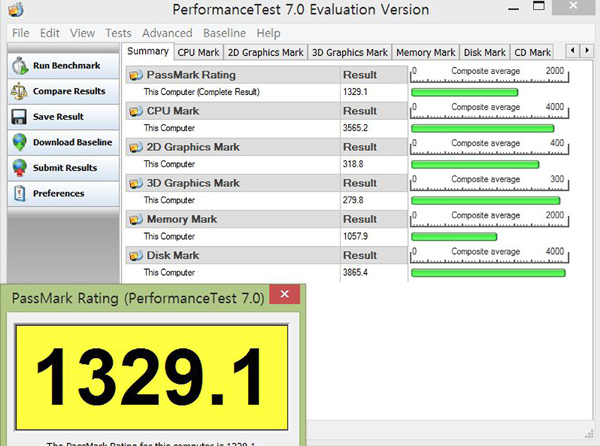This screenshot has height=446, width=600.
Task: Click the icon beside CPU Mark header
Action: pos(135,111)
